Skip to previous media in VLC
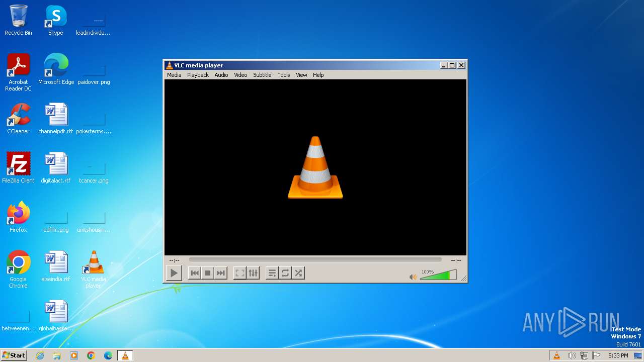 pyautogui.click(x=195, y=273)
